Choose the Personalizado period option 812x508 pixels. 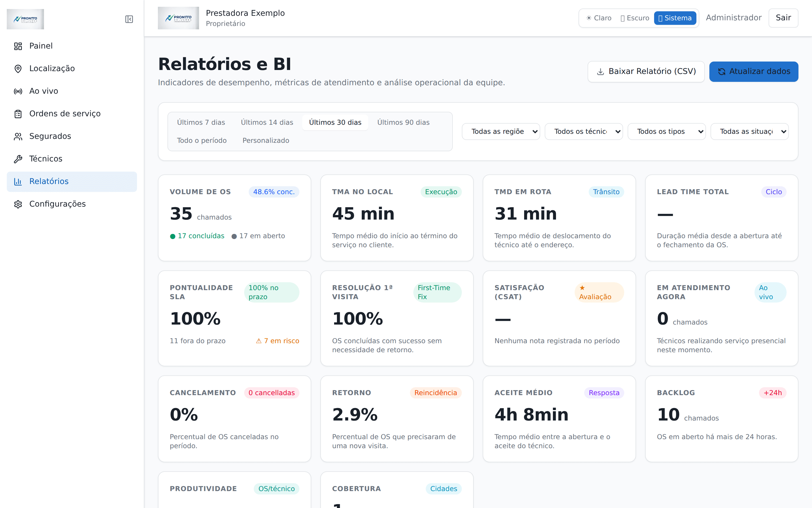click(x=266, y=141)
